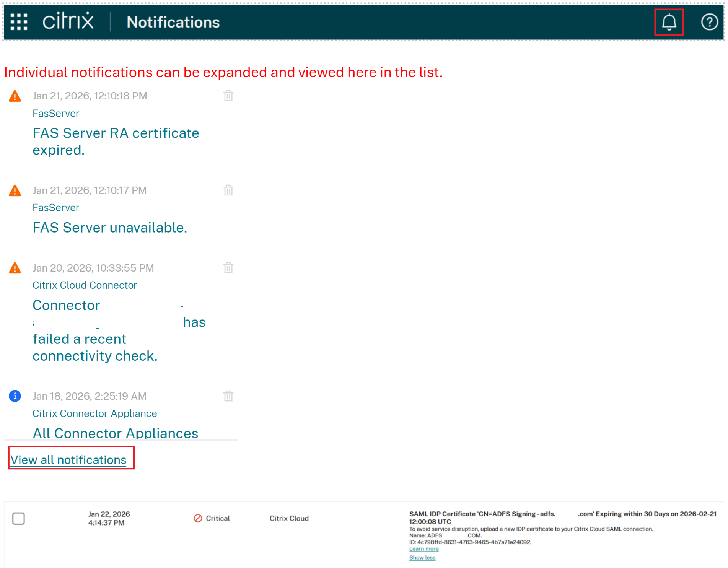
Task: Open the Citrix Connector Appliance category link
Action: 94,413
